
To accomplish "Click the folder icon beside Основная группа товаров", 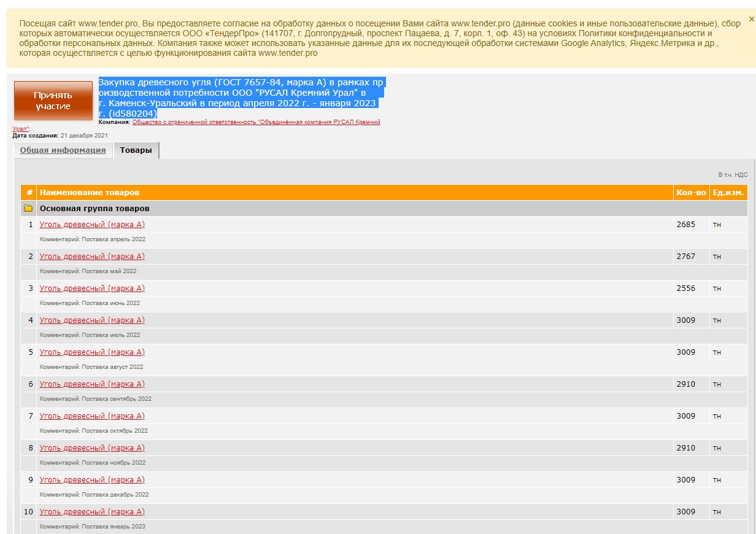I will point(28,209).
